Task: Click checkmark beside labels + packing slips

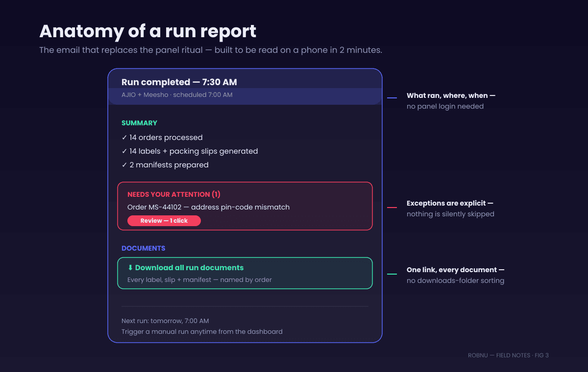Action: point(124,151)
